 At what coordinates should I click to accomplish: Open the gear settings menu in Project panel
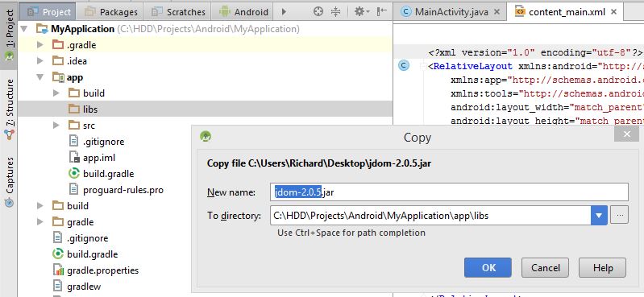coord(362,12)
